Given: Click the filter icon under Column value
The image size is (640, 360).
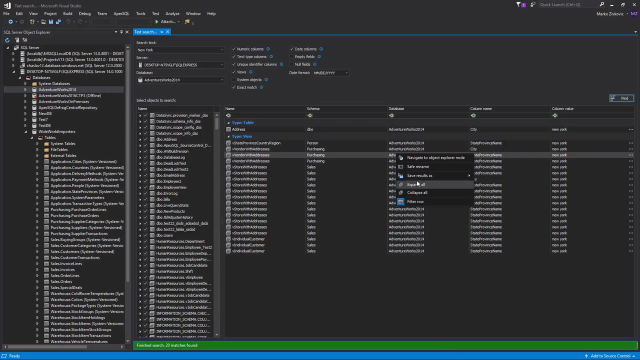Looking at the screenshot, I should click(x=555, y=116).
